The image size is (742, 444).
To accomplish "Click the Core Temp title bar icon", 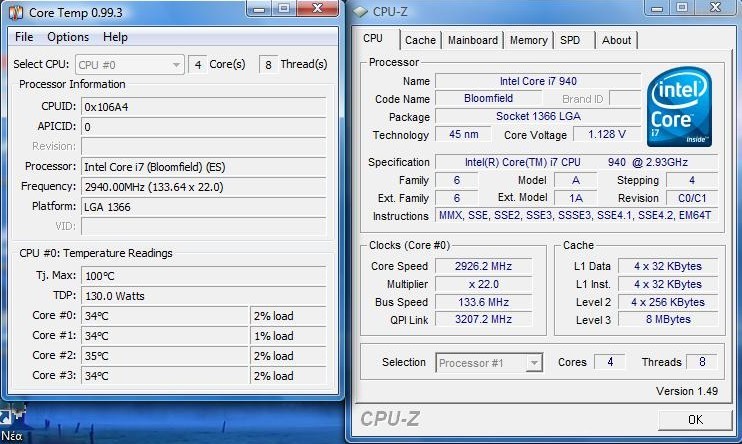I will (16, 12).
